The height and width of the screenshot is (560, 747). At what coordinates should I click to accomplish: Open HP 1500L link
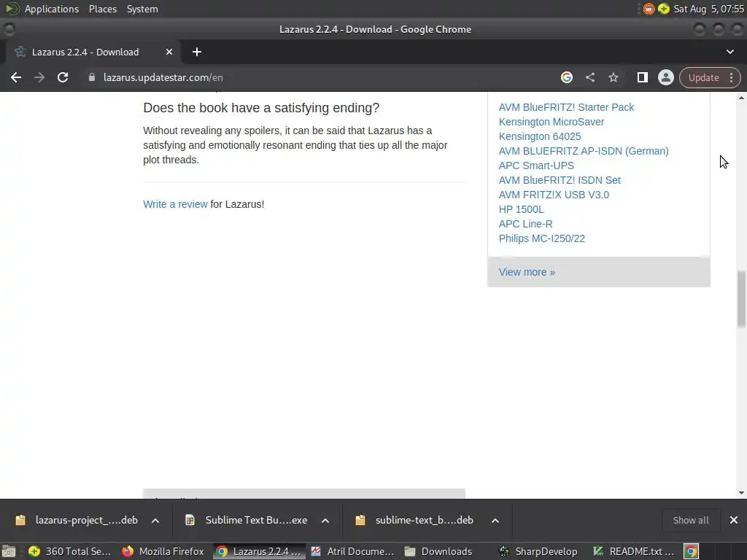(521, 209)
